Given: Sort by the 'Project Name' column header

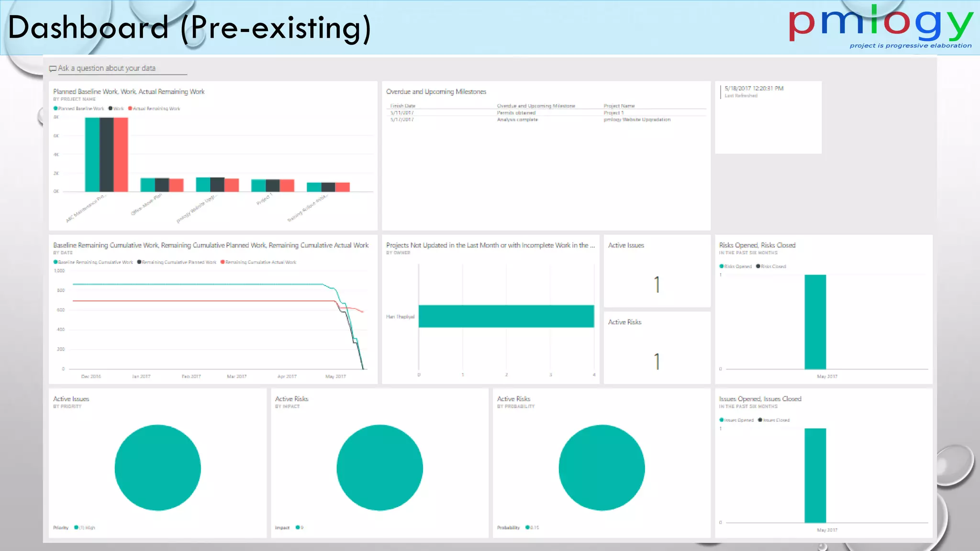Looking at the screenshot, I should pyautogui.click(x=619, y=106).
